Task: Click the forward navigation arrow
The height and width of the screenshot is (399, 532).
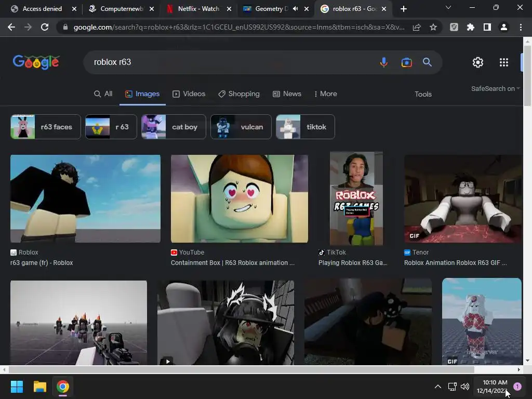Action: tap(28, 27)
